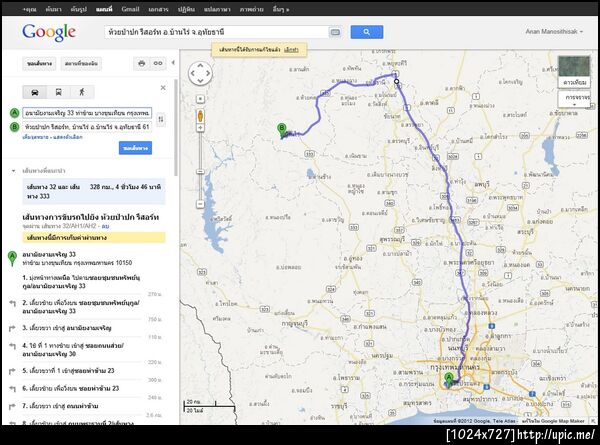Click the show options link below B

(x=67, y=137)
